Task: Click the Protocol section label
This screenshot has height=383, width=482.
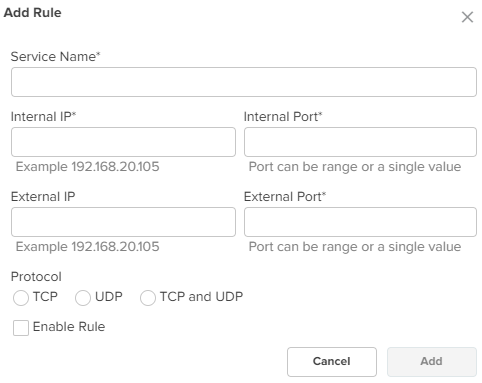Action: [36, 277]
